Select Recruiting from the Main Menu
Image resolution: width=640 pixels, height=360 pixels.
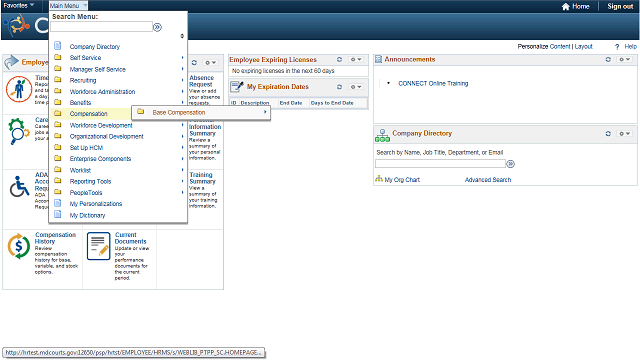(x=83, y=80)
